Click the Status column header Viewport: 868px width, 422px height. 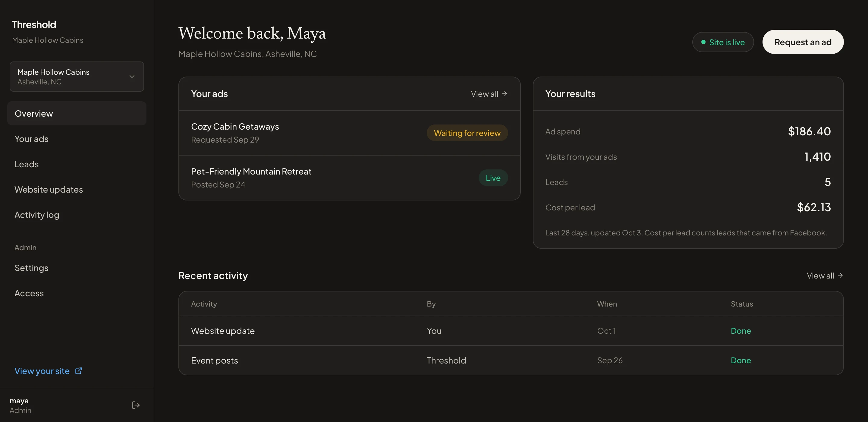[742, 304]
